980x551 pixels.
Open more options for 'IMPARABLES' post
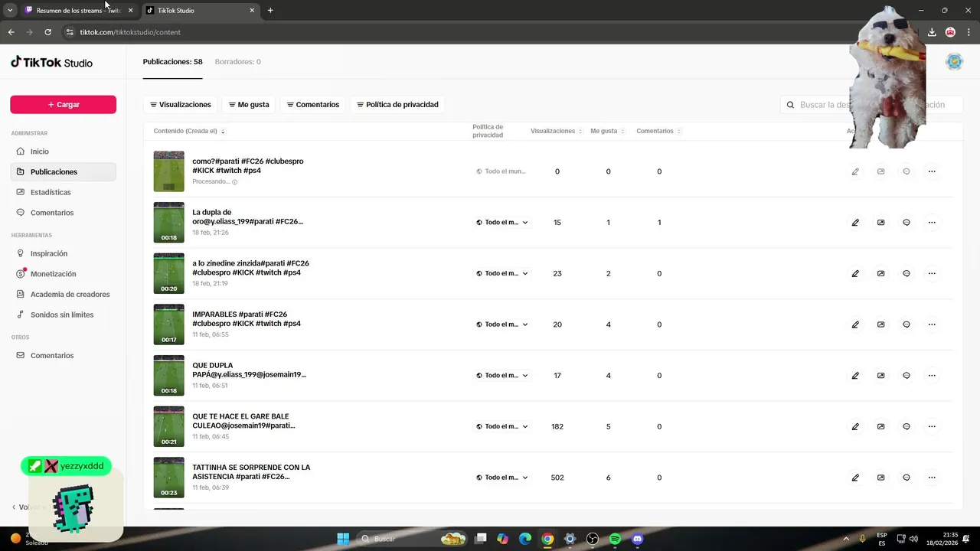[932, 324]
